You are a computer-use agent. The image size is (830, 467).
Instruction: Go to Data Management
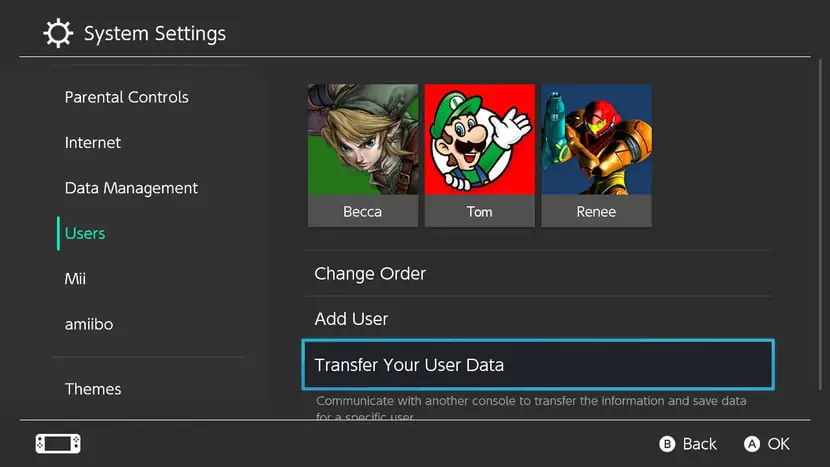pos(131,188)
